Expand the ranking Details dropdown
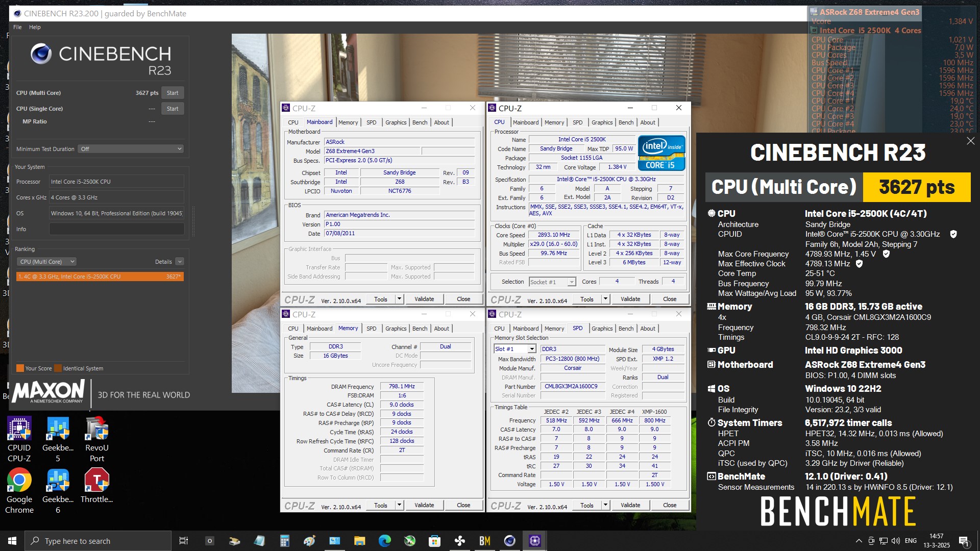The image size is (980, 551). [x=180, y=262]
